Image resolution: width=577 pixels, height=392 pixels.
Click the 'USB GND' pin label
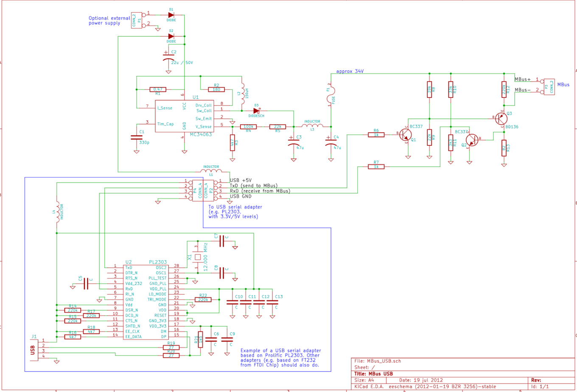[x=241, y=196]
